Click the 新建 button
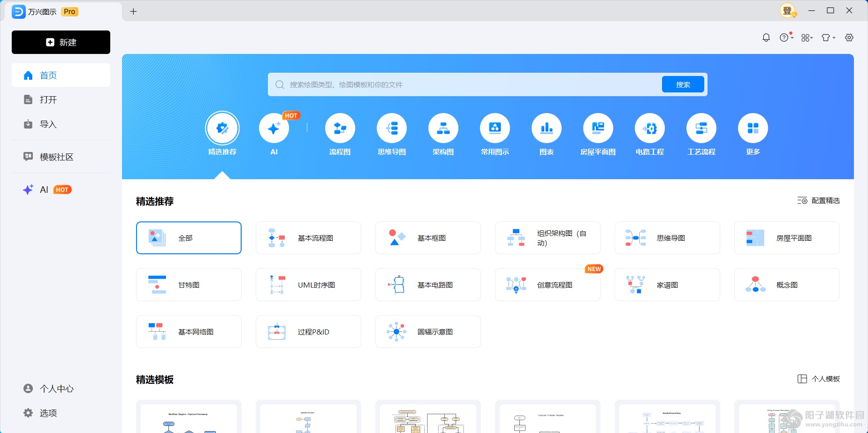Image resolution: width=868 pixels, height=433 pixels. point(61,42)
